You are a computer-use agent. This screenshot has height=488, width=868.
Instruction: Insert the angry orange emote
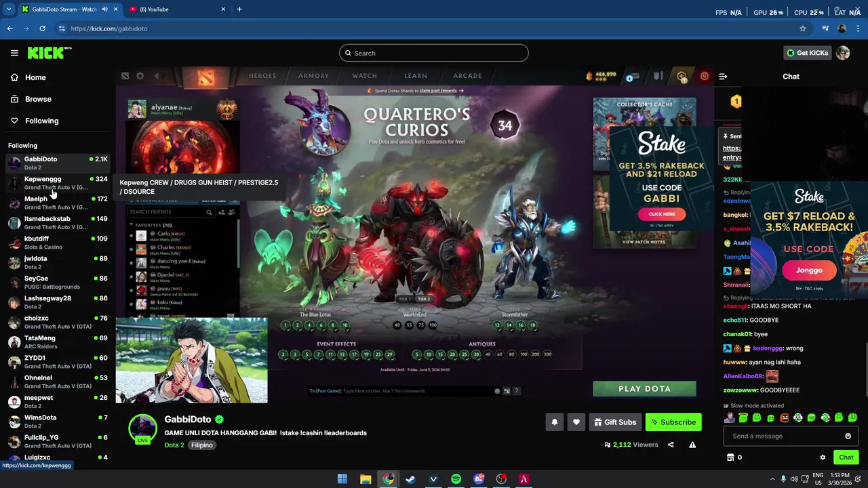tap(785, 418)
